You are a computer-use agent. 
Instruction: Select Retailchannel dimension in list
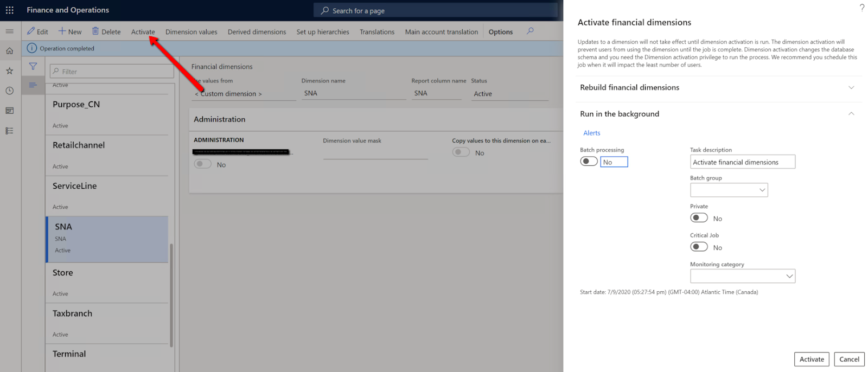click(x=107, y=155)
